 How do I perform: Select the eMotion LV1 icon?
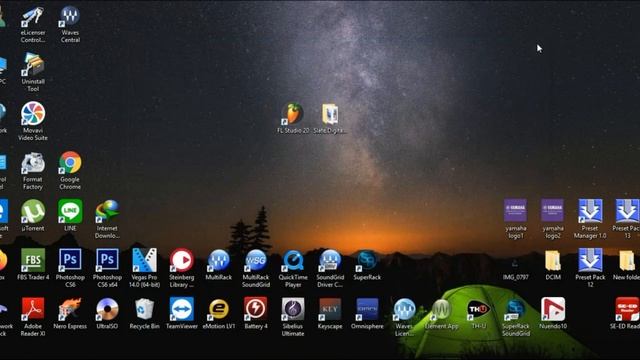click(219, 309)
